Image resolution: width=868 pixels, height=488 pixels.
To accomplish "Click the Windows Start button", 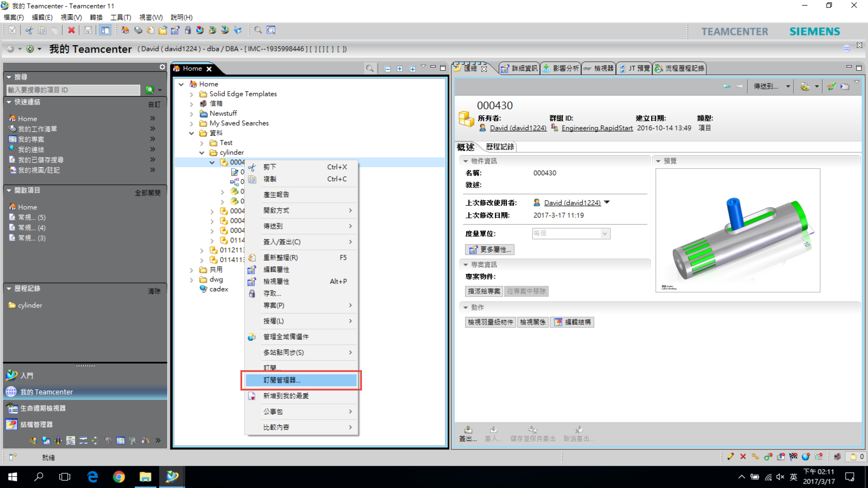I will pos(12,477).
